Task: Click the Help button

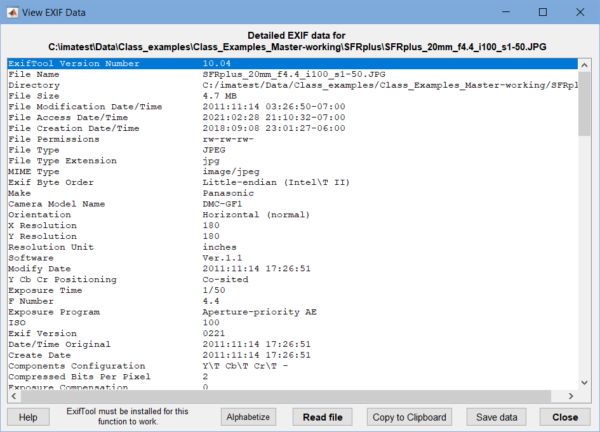Action: (x=28, y=416)
